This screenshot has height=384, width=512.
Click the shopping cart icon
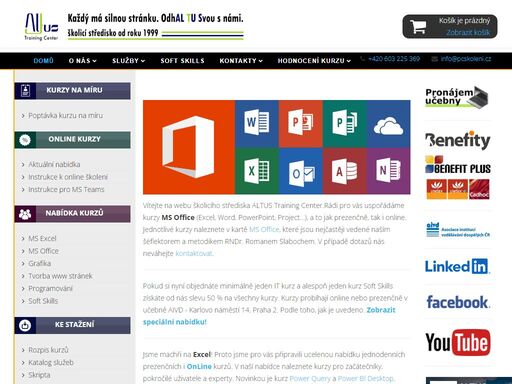[418, 27]
